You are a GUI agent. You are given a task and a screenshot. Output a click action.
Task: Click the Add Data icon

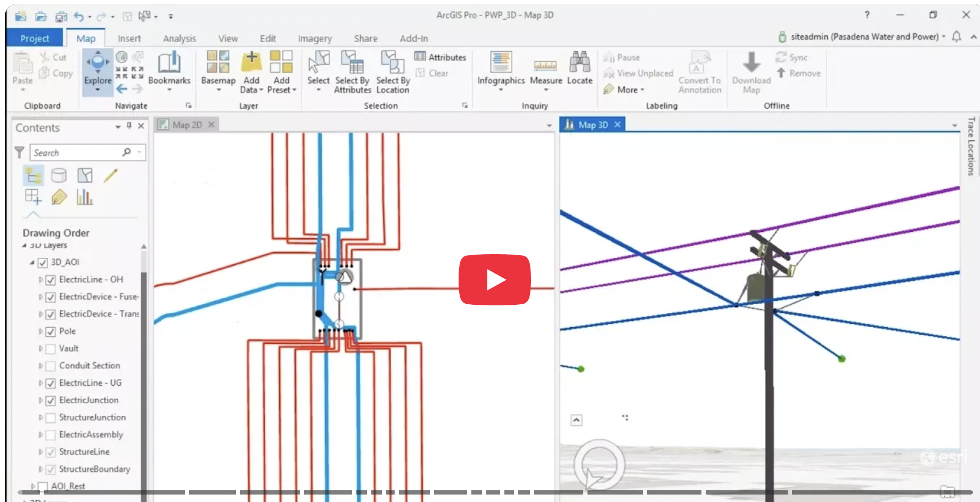(x=251, y=63)
